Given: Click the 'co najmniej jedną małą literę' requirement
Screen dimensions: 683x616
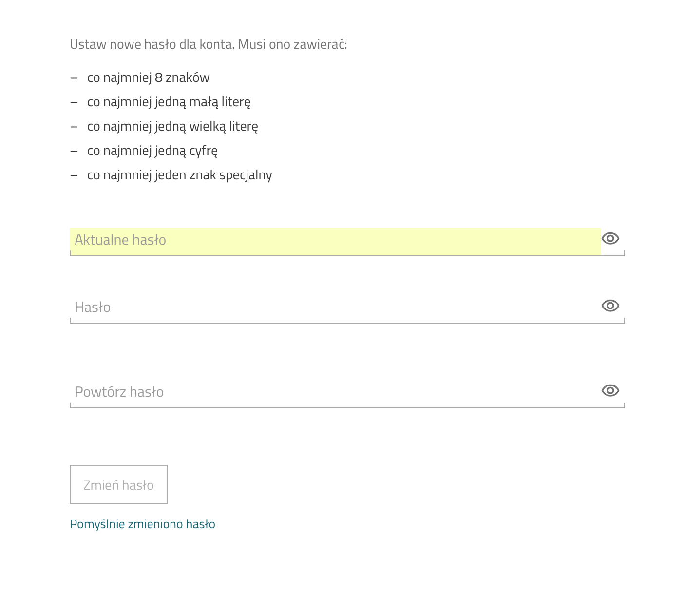Looking at the screenshot, I should [x=169, y=102].
